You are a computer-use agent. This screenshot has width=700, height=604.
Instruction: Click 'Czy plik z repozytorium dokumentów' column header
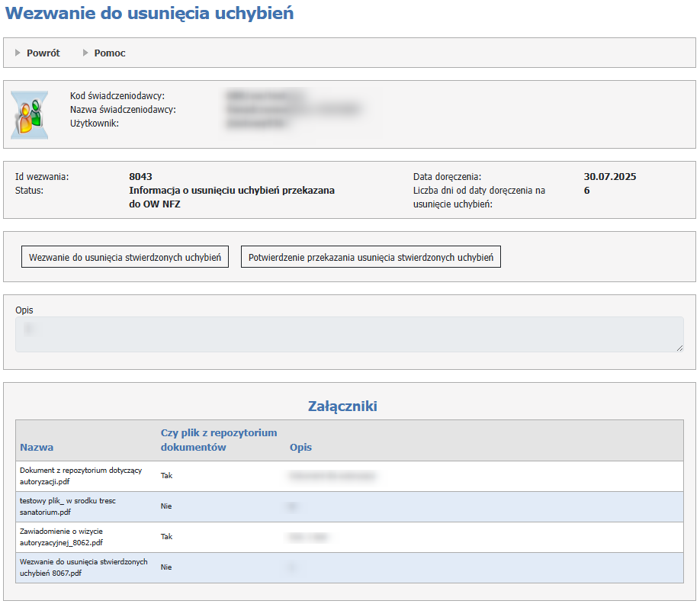[218, 440]
